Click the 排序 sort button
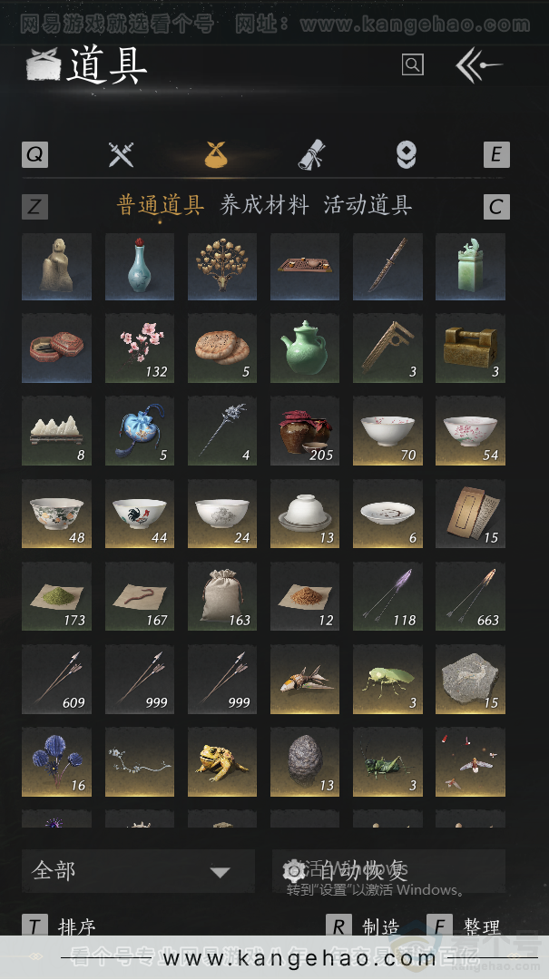This screenshot has height=980, width=549. click(x=59, y=926)
